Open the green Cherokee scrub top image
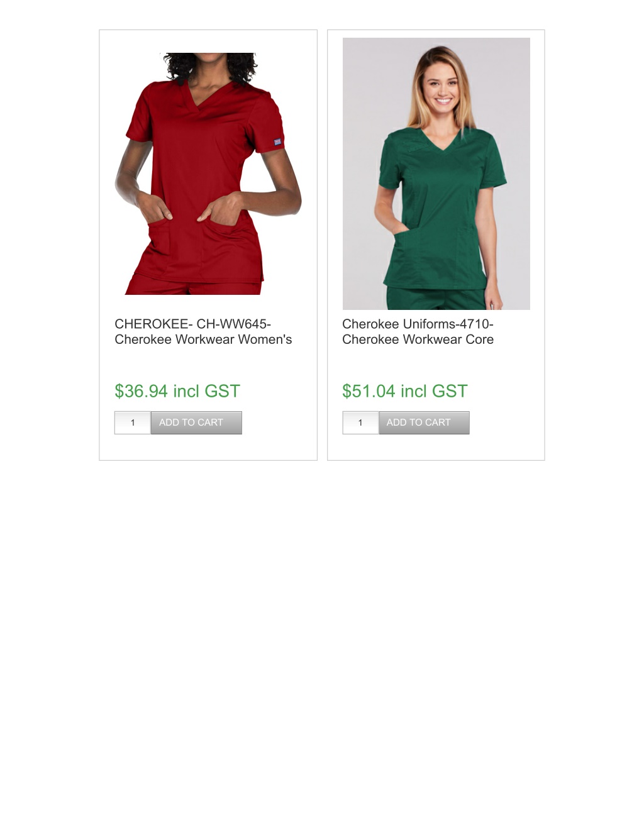The width and height of the screenshot is (644, 833). [x=436, y=174]
